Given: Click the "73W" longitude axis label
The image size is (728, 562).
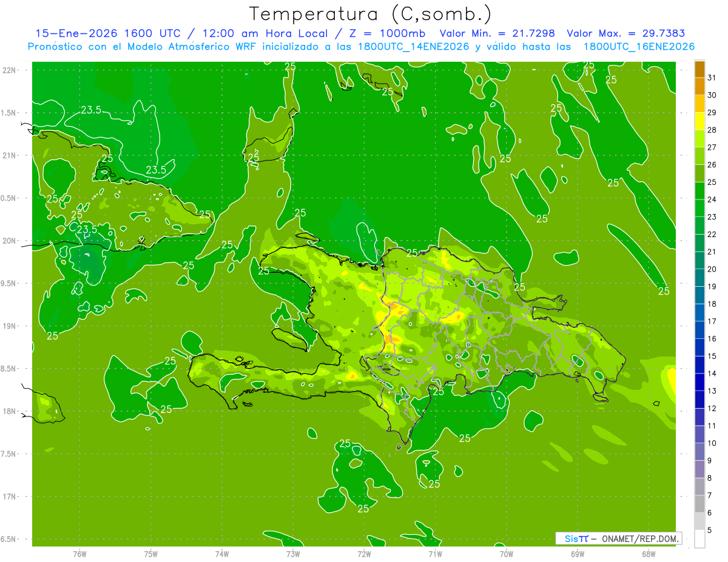Looking at the screenshot, I should 293,554.
